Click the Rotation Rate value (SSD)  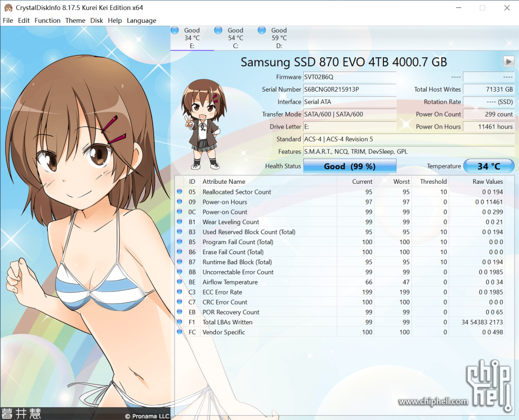tap(489, 102)
